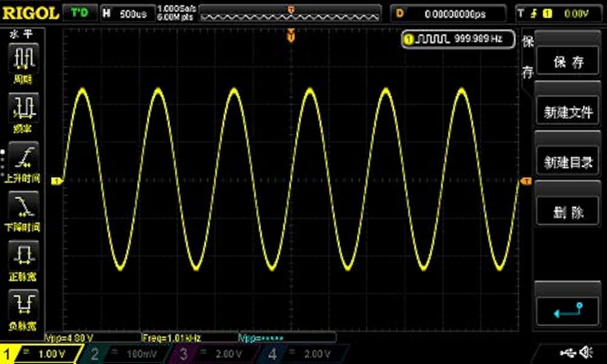The height and width of the screenshot is (364, 607).
Task: Click the H 500us timebase readout
Action: click(x=127, y=13)
